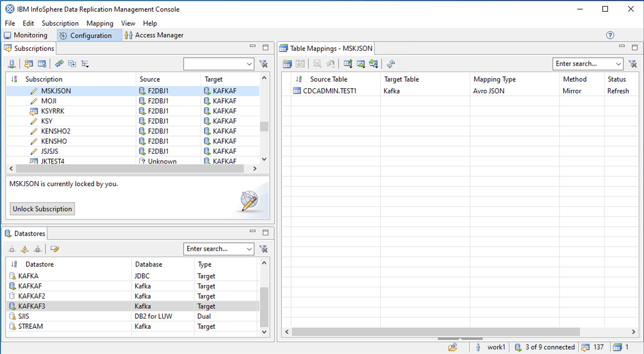The image size is (644, 354).
Task: Click the refresh arrows icon in Table Mappings toolbar
Action: [x=391, y=64]
